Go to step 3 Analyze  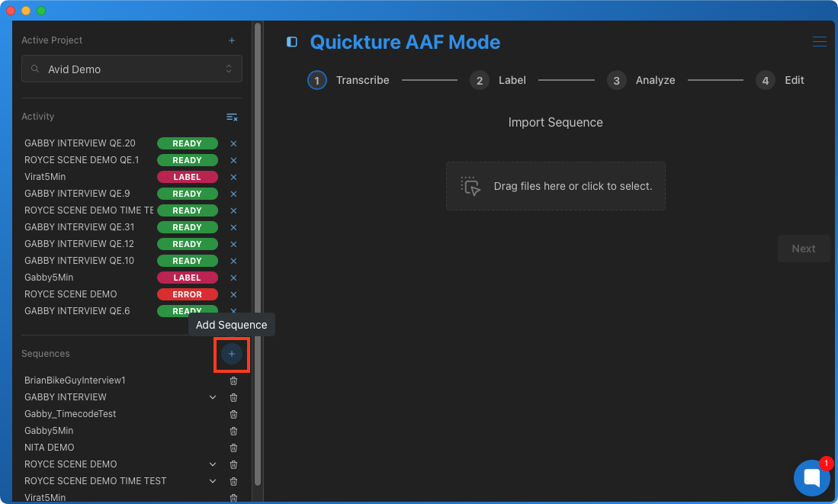click(641, 80)
